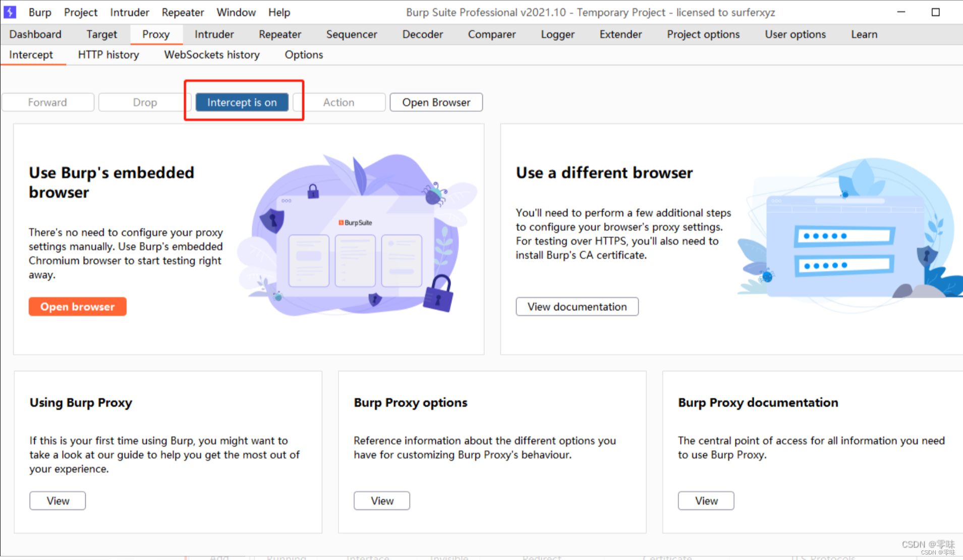Viewport: 963px width, 560px height.
Task: Click the "Use a different browser" heading
Action: point(604,173)
